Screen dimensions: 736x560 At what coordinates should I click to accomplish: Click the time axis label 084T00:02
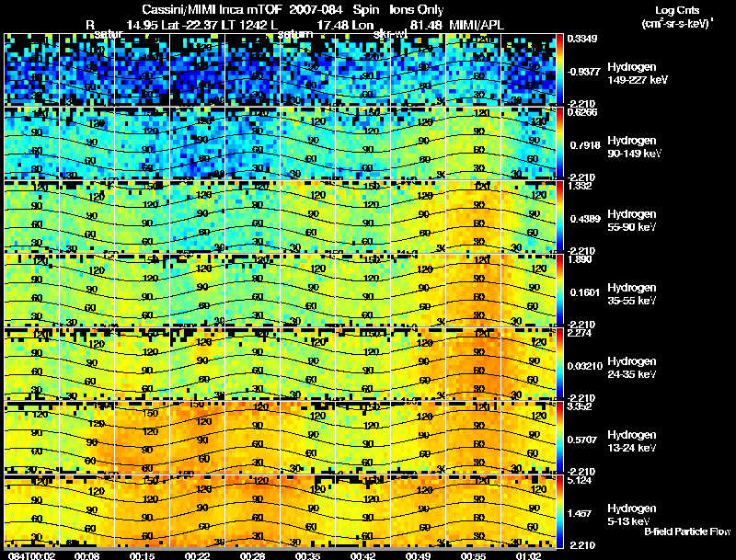click(x=32, y=555)
